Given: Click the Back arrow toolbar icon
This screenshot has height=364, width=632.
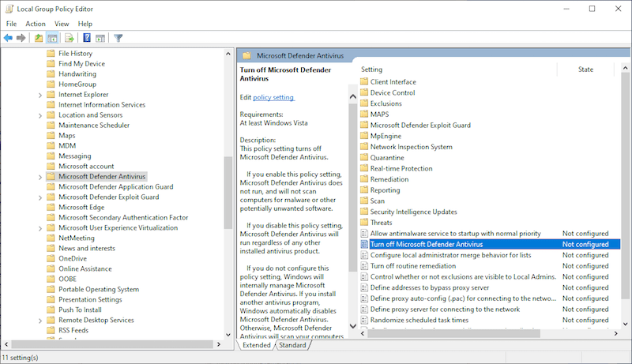Looking at the screenshot, I should [x=8, y=38].
